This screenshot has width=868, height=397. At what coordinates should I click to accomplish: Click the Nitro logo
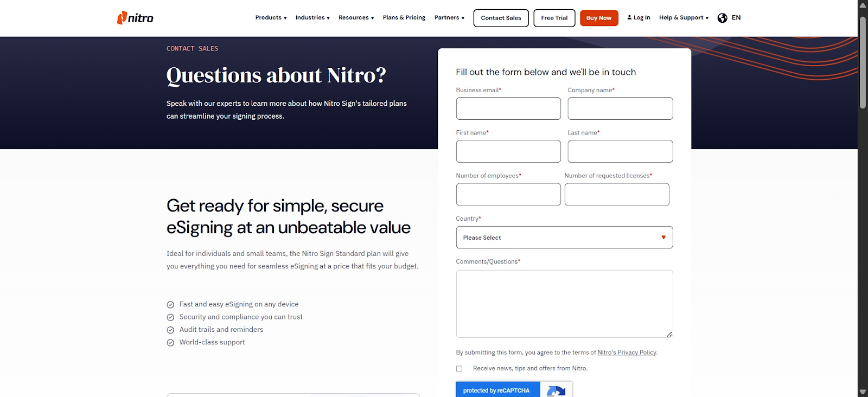coord(135,18)
